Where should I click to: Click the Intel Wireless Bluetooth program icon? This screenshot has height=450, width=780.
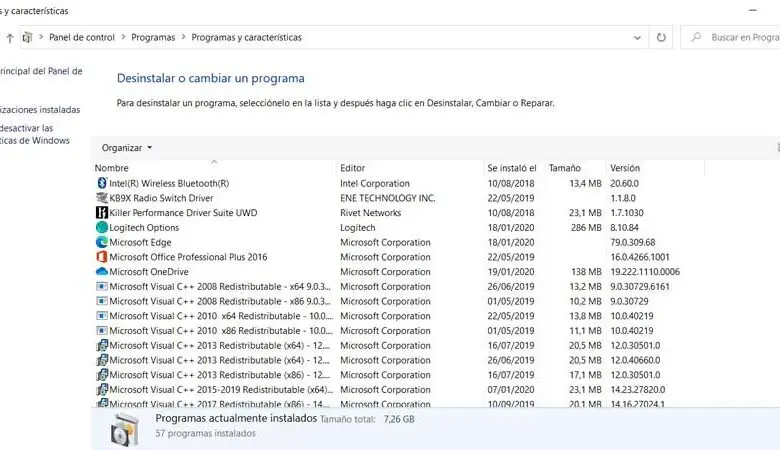(101, 183)
